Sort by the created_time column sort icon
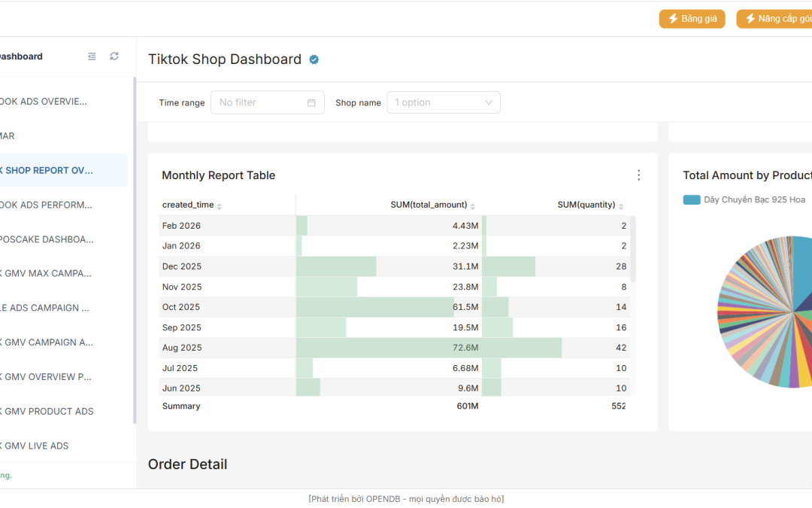The width and height of the screenshot is (812, 508). (x=220, y=205)
